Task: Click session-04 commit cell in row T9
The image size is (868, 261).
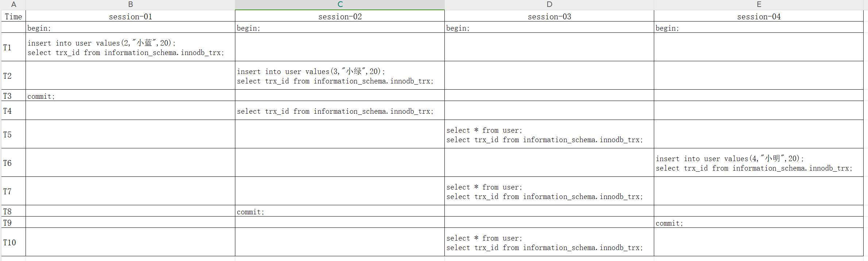Action: [759, 223]
